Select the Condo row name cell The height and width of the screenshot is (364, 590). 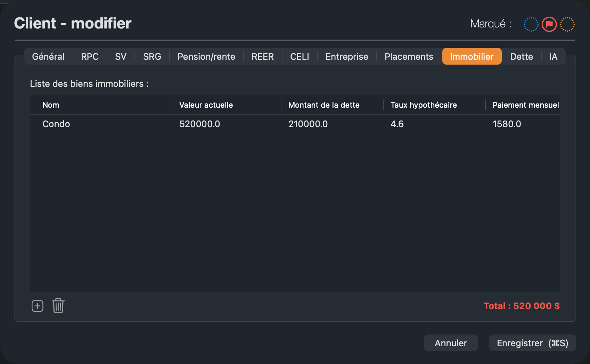point(56,124)
